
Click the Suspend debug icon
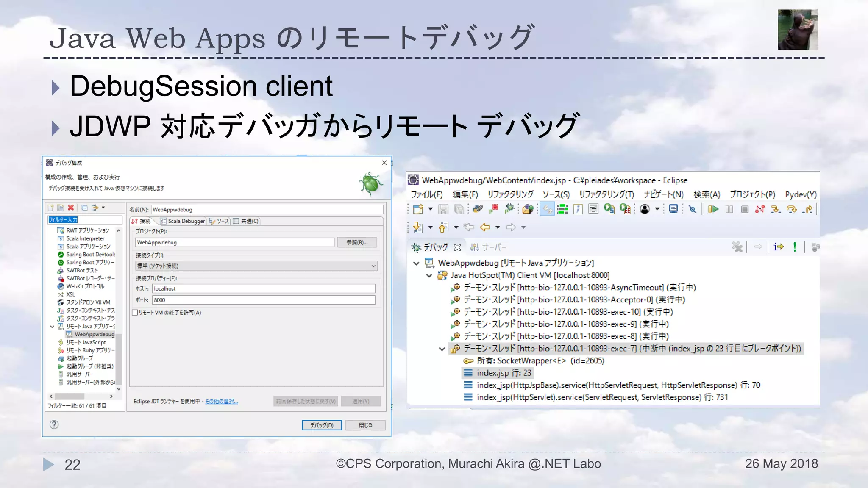[729, 209]
